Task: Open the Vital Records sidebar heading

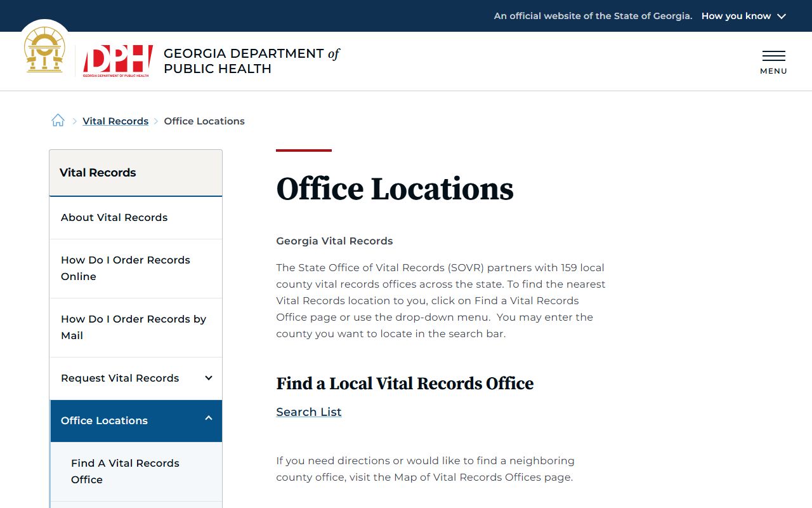Action: pyautogui.click(x=136, y=173)
